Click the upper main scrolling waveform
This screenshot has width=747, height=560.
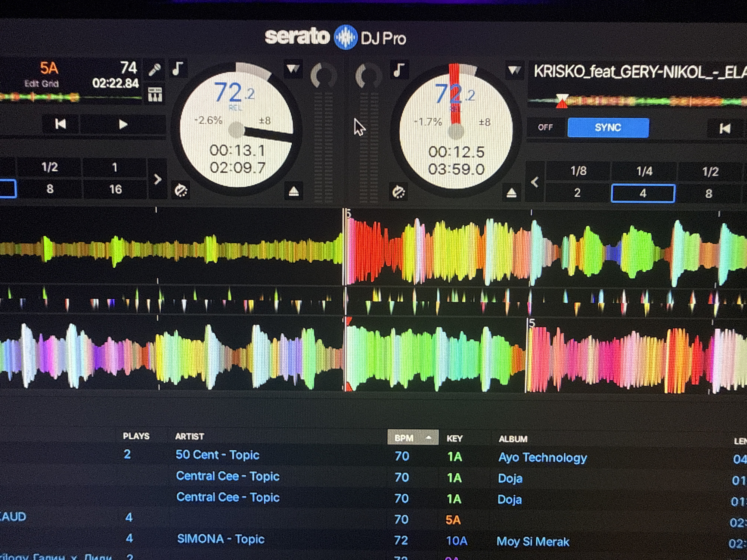[373, 249]
